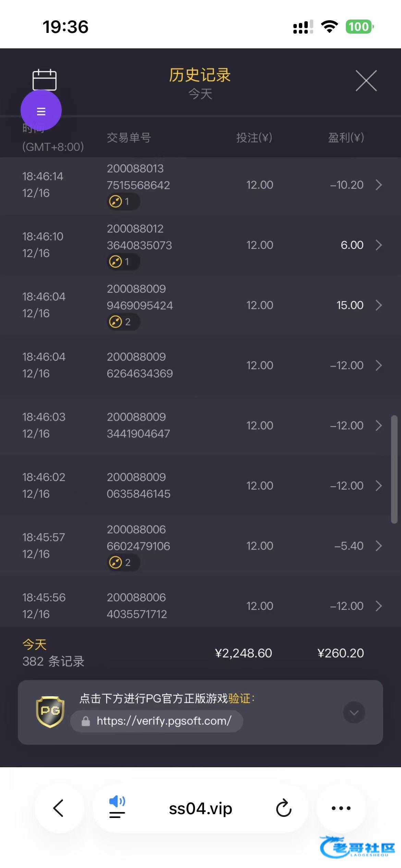Click the history list scrollbar
The image size is (401, 868).
[x=394, y=470]
